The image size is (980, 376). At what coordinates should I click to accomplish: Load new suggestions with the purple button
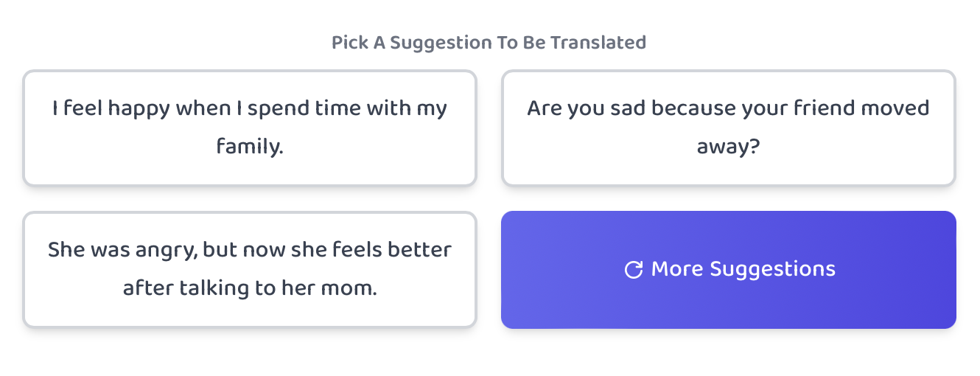[x=728, y=270]
